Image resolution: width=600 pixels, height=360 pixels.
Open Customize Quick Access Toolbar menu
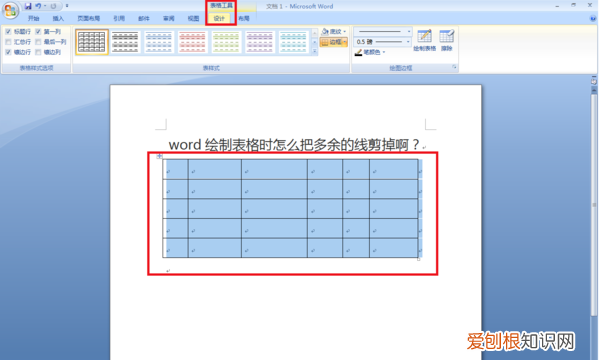[67, 6]
